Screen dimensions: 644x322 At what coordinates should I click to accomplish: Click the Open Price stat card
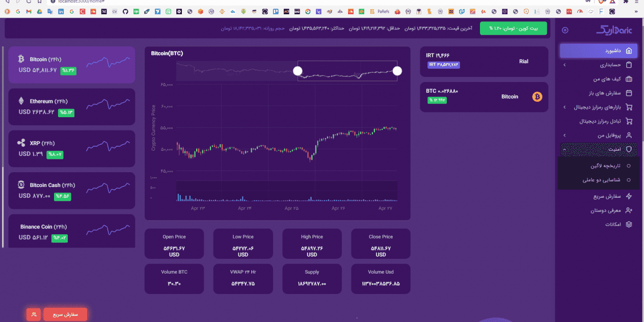[174, 244]
